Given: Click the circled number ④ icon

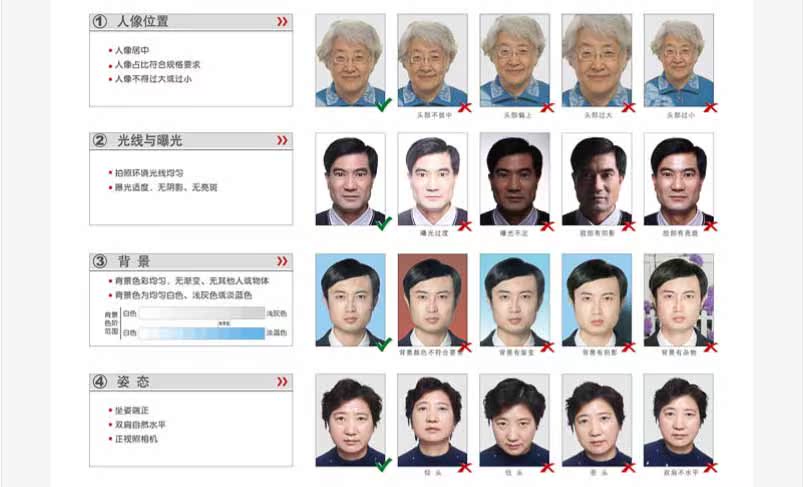Looking at the screenshot, I should [x=99, y=382].
